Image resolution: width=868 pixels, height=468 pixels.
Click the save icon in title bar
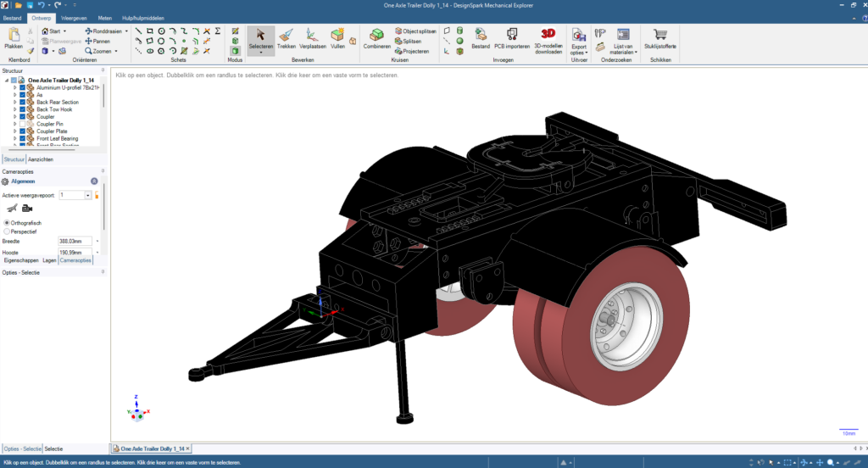click(30, 5)
